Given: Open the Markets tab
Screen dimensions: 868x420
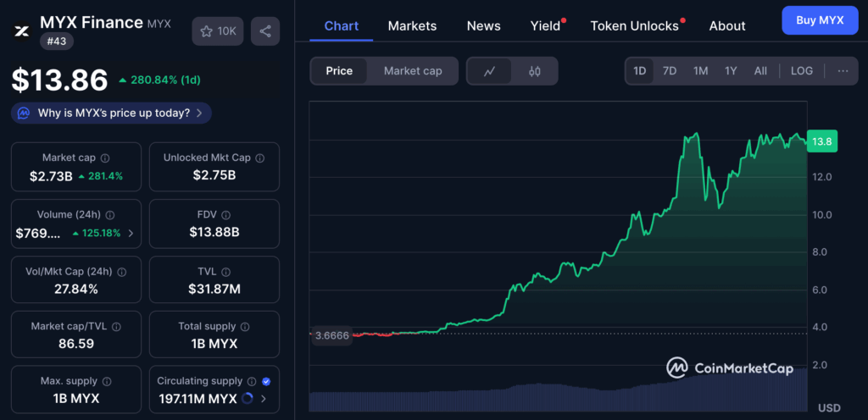Looking at the screenshot, I should click(412, 26).
